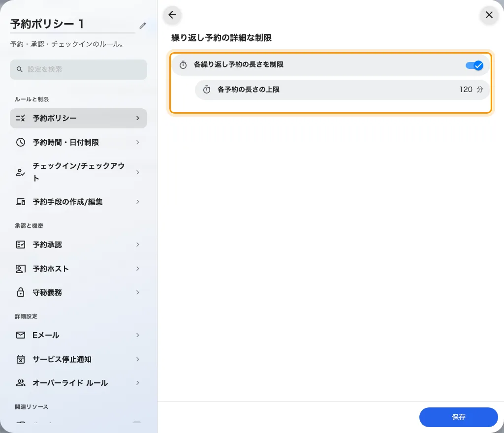Click the back arrow icon
This screenshot has width=504, height=433.
[x=172, y=15]
